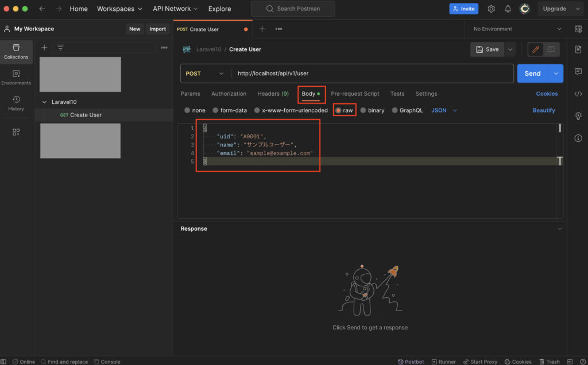This screenshot has width=588, height=365.
Task: Open the POST method dropdown
Action: pos(204,73)
